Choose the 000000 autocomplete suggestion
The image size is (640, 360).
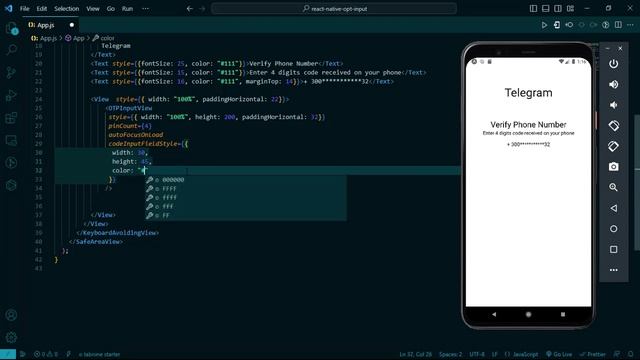(246, 180)
